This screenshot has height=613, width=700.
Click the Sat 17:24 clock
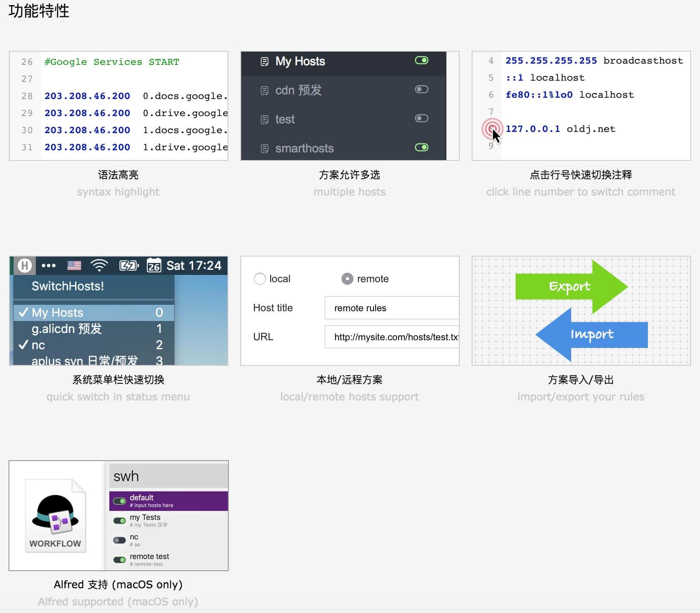click(194, 266)
